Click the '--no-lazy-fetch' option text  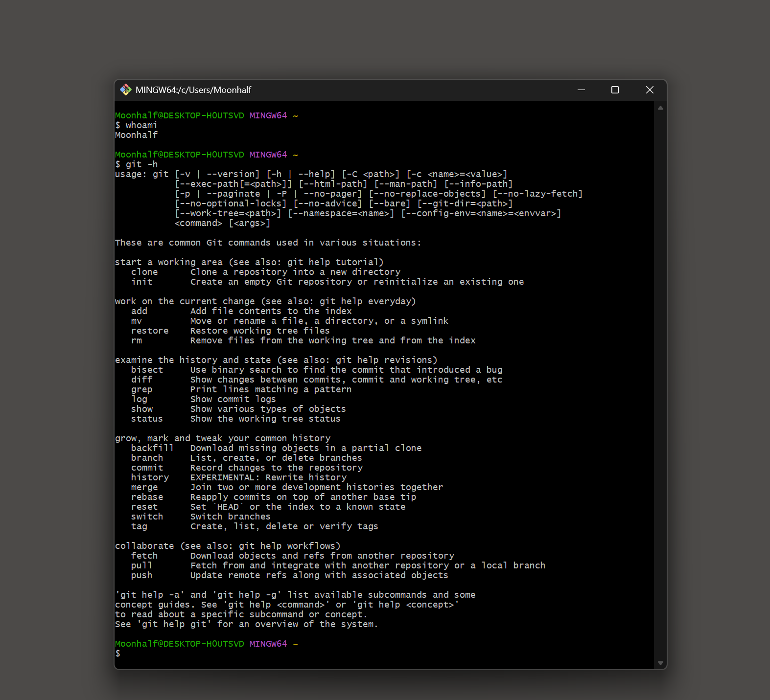pyautogui.click(x=537, y=194)
